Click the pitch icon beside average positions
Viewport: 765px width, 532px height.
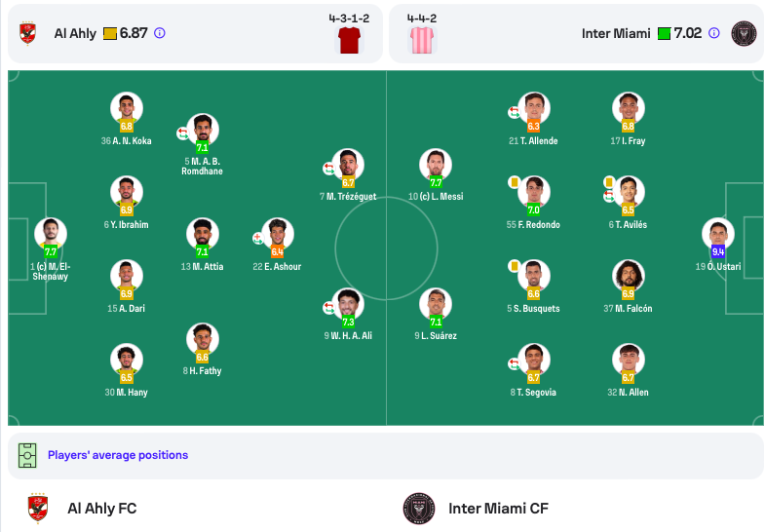(x=27, y=455)
